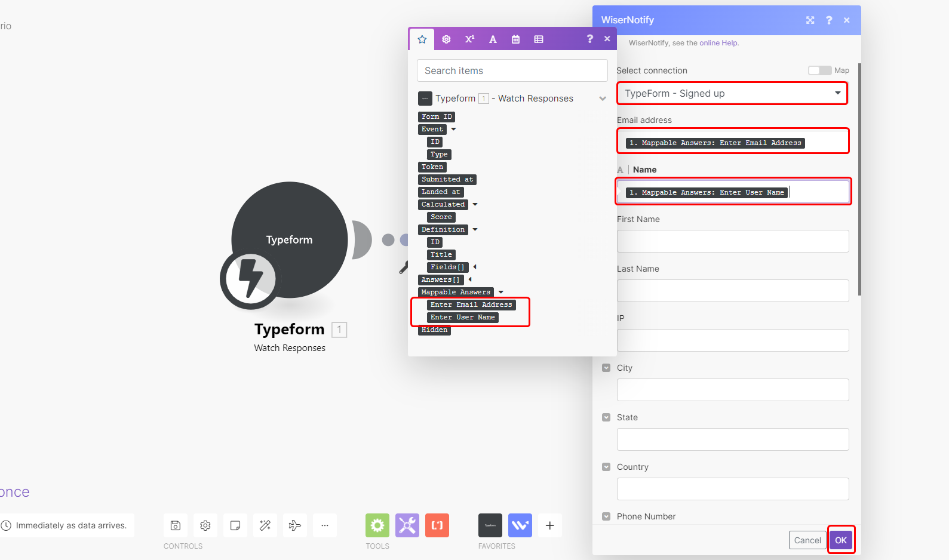949x560 pixels.
Task: Select the Hidden token
Action: [434, 330]
